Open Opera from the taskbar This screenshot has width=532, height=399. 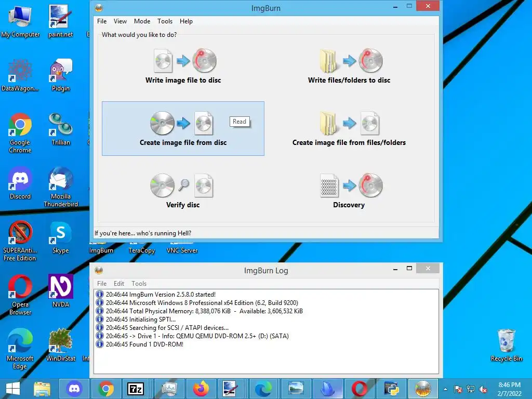coord(359,389)
